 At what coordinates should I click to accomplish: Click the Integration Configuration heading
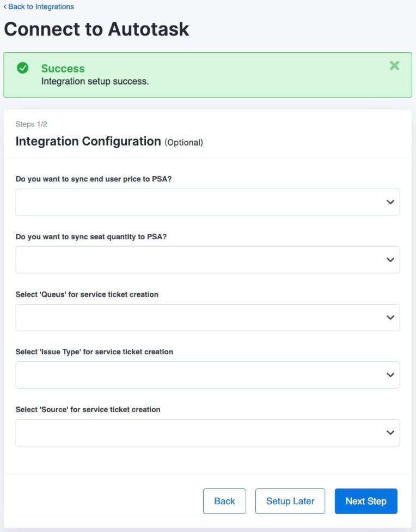tap(88, 141)
